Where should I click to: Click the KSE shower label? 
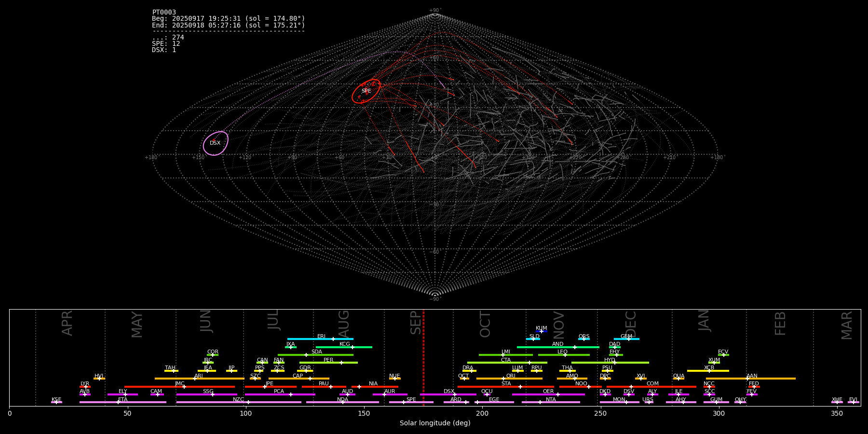(56, 400)
